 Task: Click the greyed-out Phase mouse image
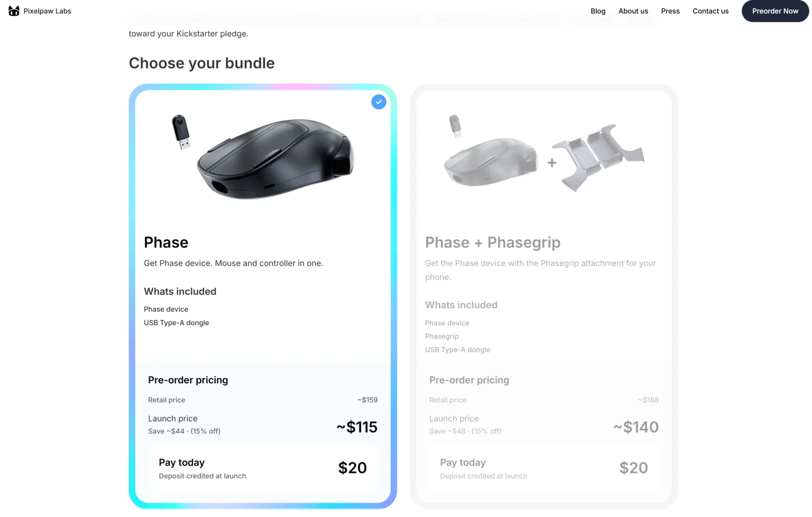pyautogui.click(x=491, y=162)
